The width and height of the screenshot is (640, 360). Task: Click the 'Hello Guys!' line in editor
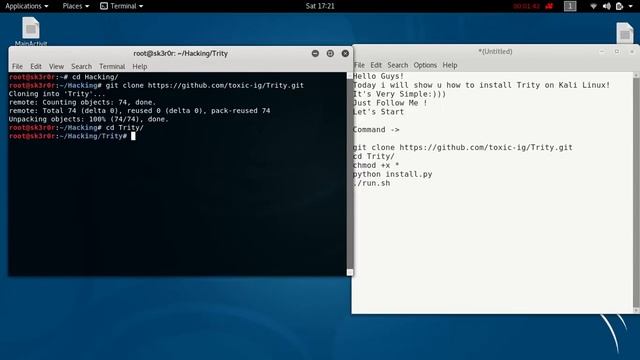tap(378, 76)
